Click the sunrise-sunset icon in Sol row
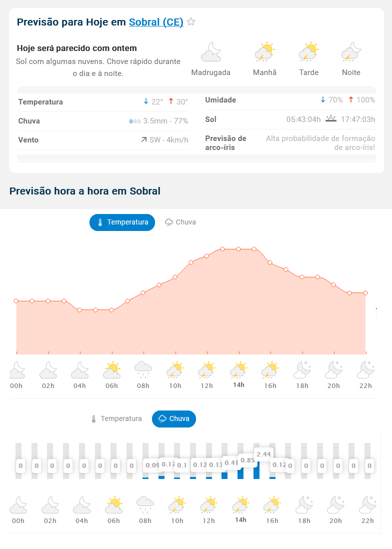The height and width of the screenshot is (549, 392). [331, 119]
